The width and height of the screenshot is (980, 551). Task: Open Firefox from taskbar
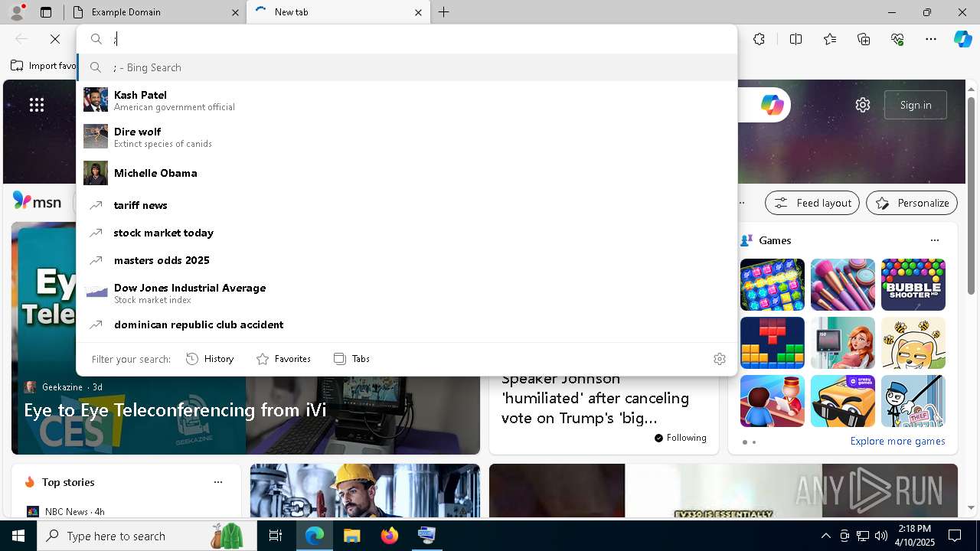pyautogui.click(x=389, y=536)
